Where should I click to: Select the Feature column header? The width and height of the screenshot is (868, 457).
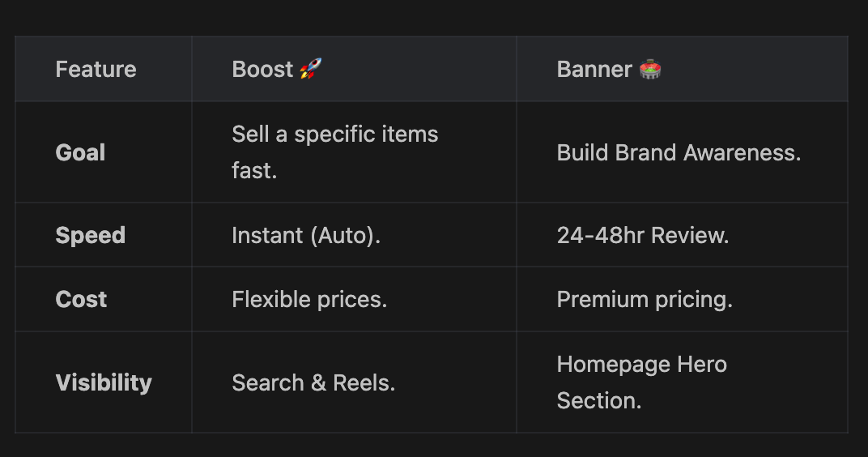point(96,70)
